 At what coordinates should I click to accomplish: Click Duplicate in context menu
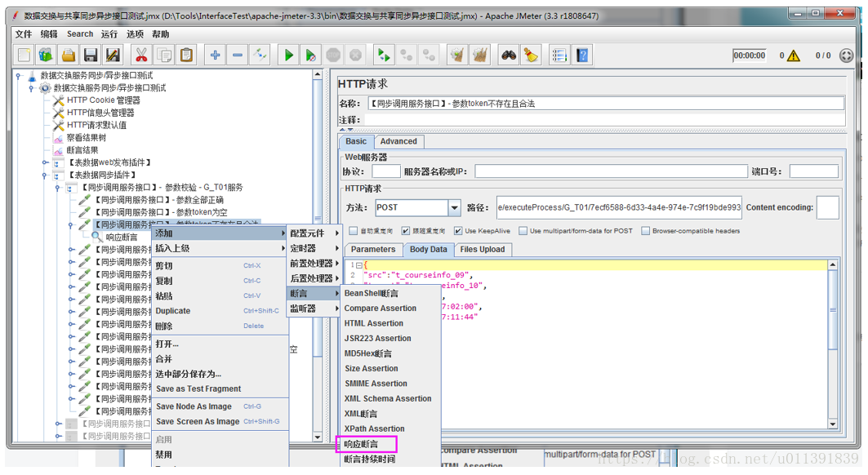tap(220, 311)
